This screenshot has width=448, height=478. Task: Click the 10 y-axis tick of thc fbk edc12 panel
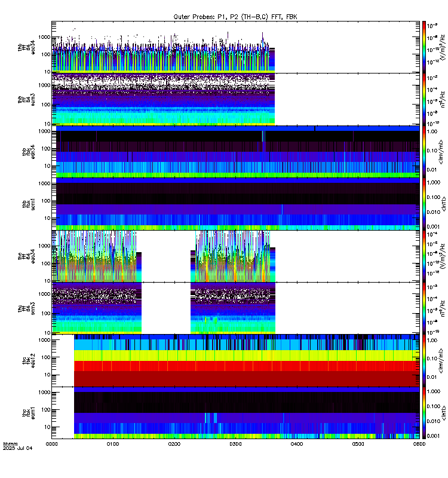click(x=47, y=375)
